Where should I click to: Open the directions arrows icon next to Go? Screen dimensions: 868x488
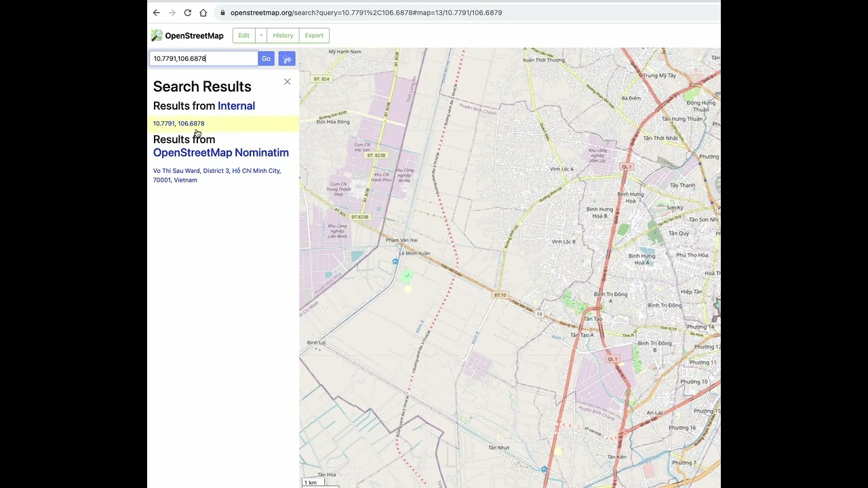pyautogui.click(x=287, y=59)
